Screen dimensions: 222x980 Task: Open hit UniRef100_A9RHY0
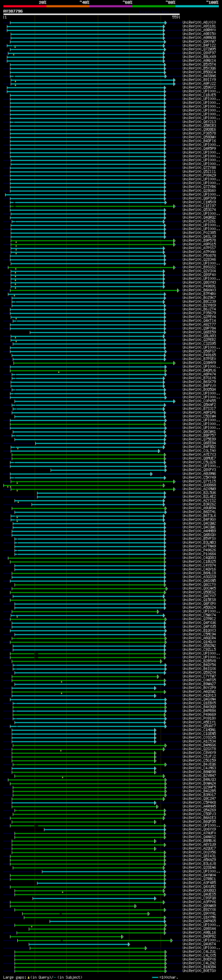tap(199, 30)
